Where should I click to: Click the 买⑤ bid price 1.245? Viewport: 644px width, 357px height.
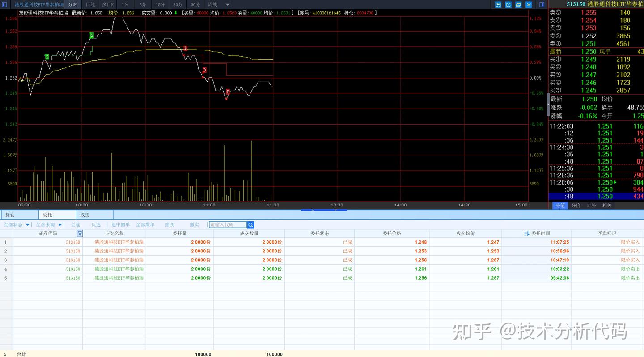point(589,91)
